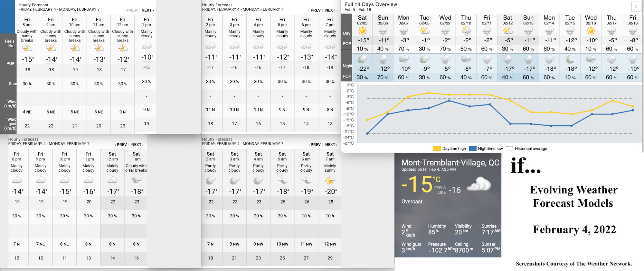Click the Tue 02/15 night clear moon icon
The width and height of the screenshot is (644, 271).
click(x=570, y=59)
